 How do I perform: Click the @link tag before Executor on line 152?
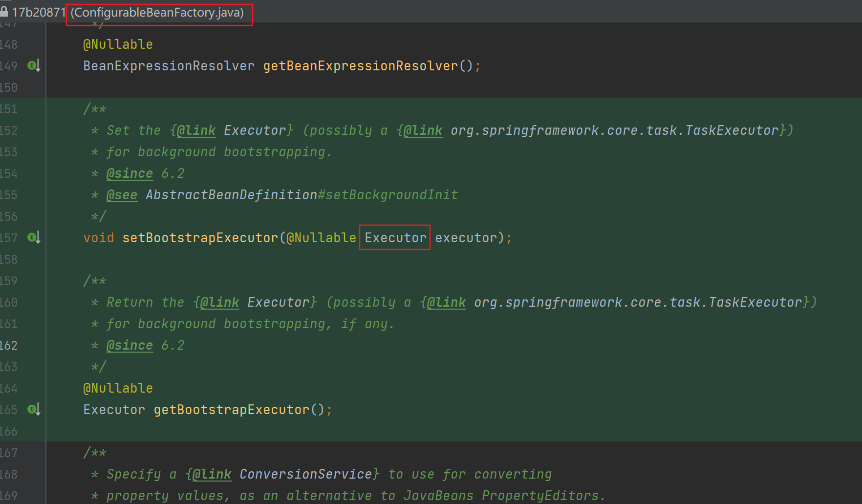(x=196, y=130)
